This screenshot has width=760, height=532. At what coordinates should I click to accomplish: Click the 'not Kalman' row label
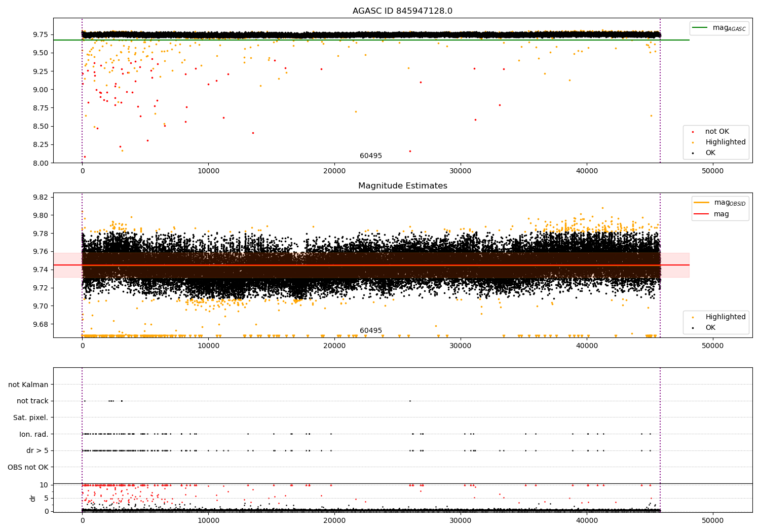(28, 385)
